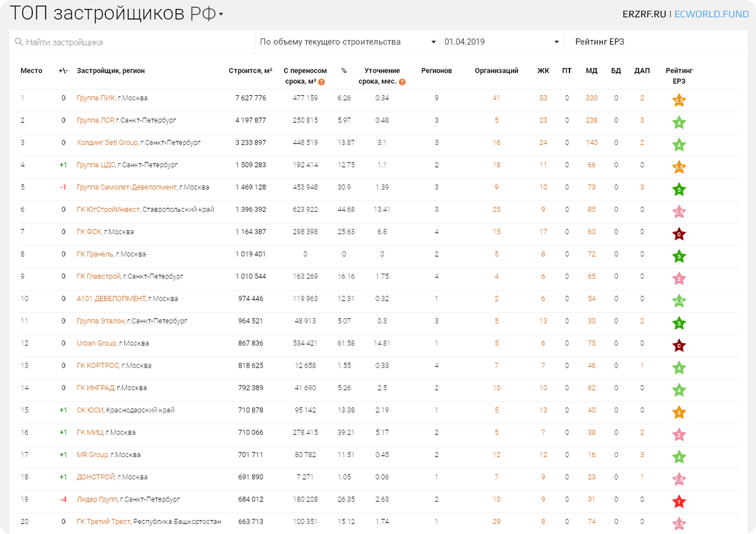
Task: Click ЖК count 53 for Группа ПИК
Action: pos(543,98)
